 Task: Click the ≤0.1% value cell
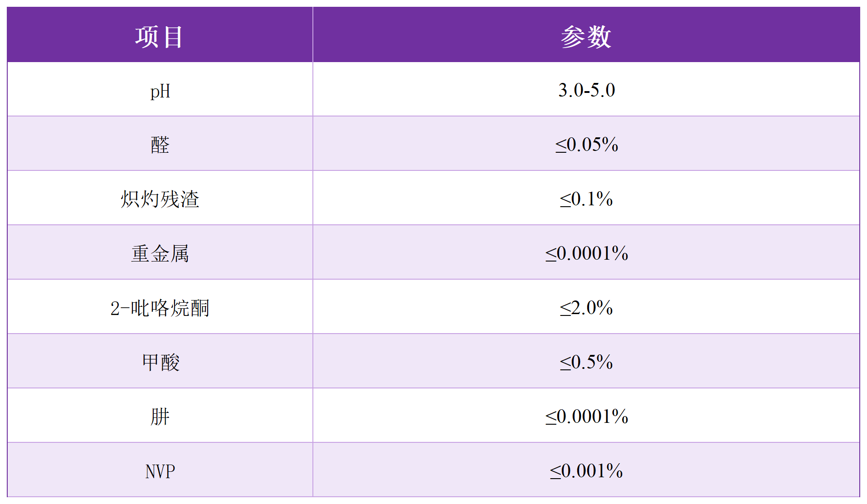point(586,199)
